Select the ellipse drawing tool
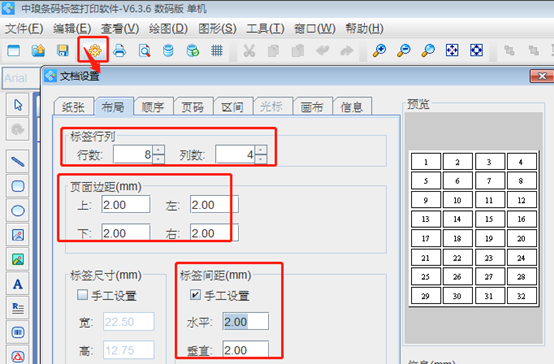 click(x=18, y=211)
